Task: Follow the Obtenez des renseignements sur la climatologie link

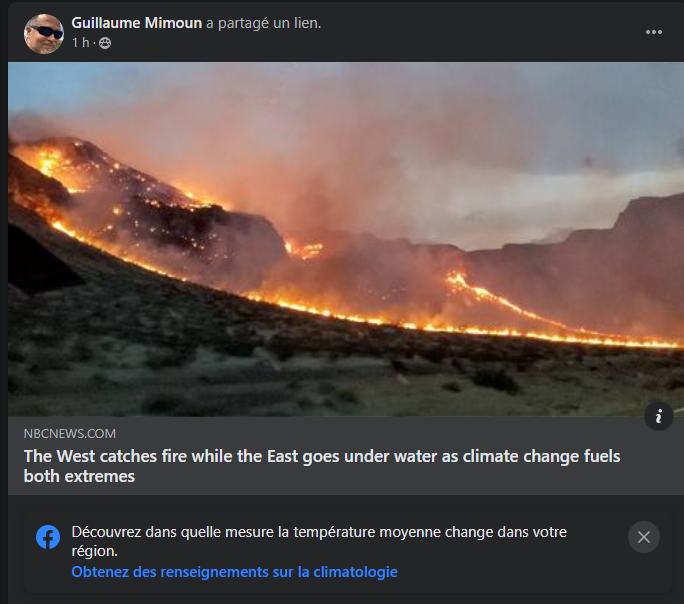Action: pos(234,572)
